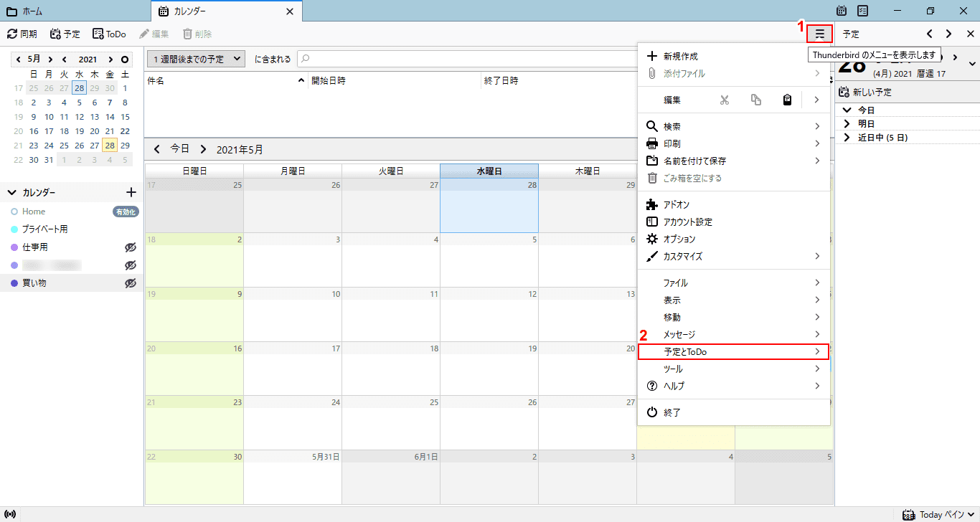This screenshot has height=522, width=980.
Task: Click 終了 to quit Thunderbird
Action: tap(734, 412)
